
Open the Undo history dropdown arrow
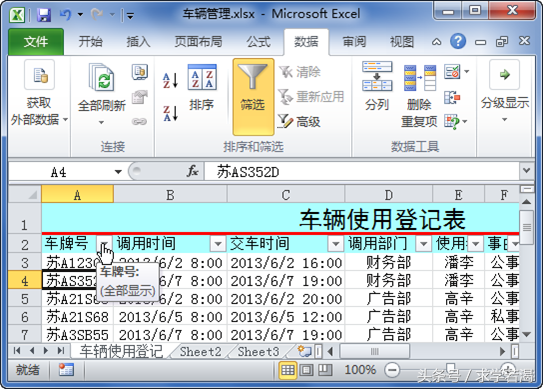(80, 15)
